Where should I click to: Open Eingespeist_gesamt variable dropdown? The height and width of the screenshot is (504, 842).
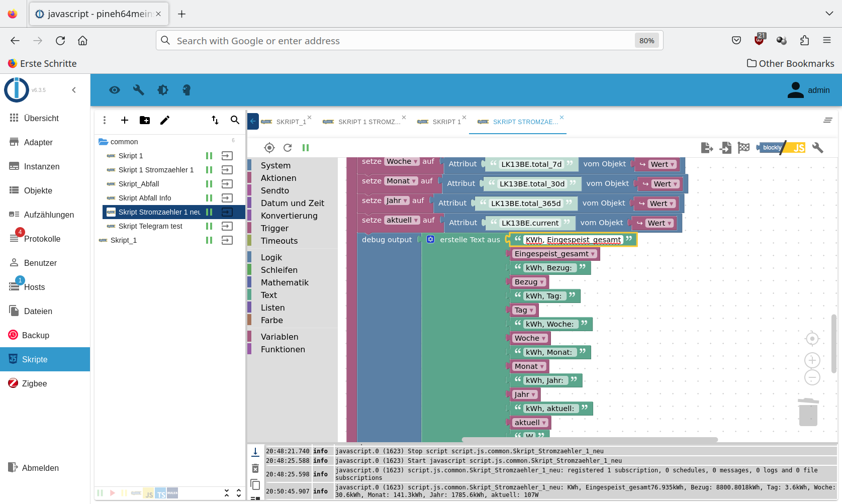554,254
